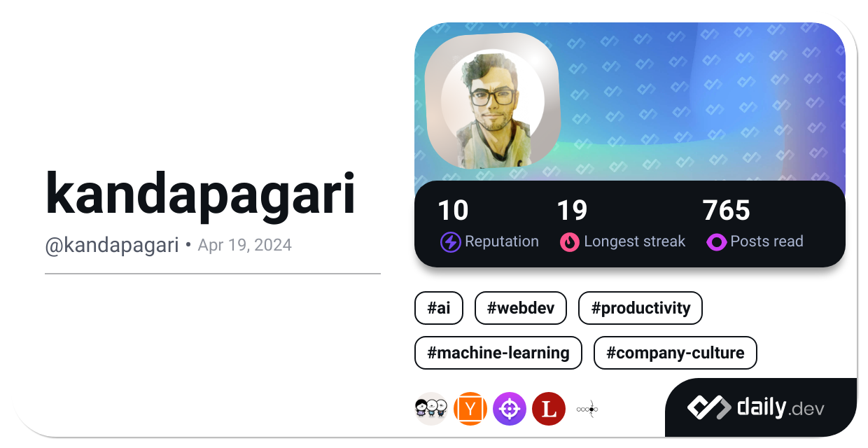The width and height of the screenshot is (868, 448).
Task: Select the #machine-learning tag
Action: coord(498,353)
